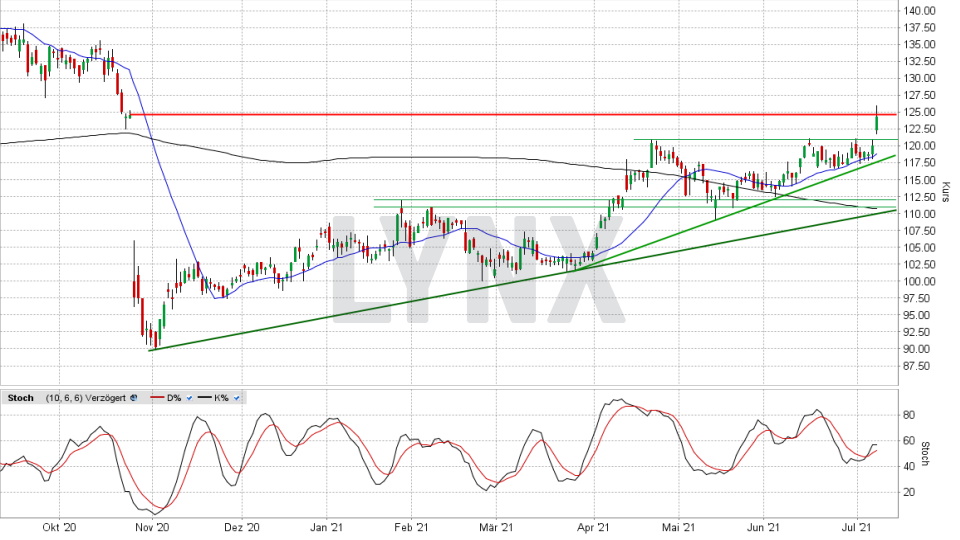Viewport: 960px width, 540px height.
Task: Click the 80 stochastic axis label
Action: [x=909, y=415]
